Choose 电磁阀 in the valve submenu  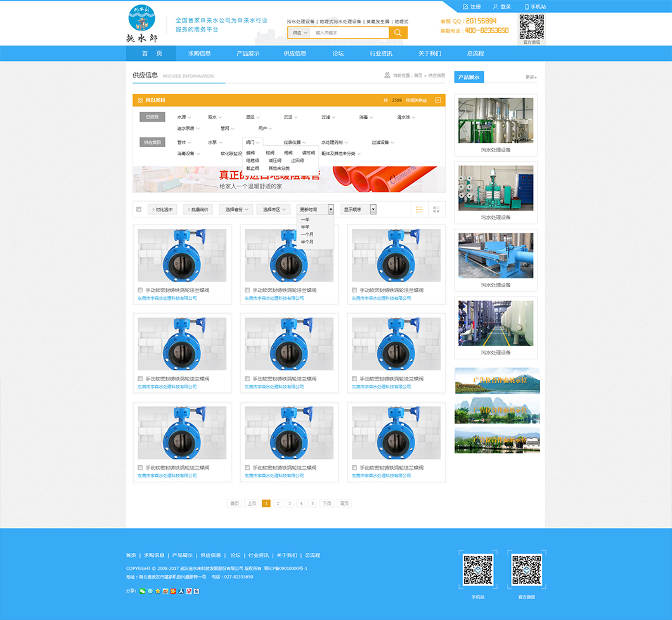click(x=252, y=160)
